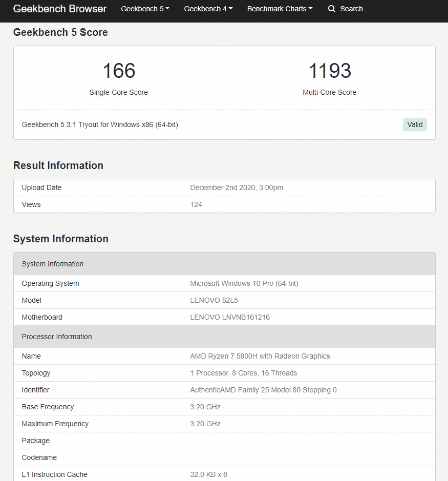Select the multi-core score 1193
448x481 pixels.
point(330,71)
